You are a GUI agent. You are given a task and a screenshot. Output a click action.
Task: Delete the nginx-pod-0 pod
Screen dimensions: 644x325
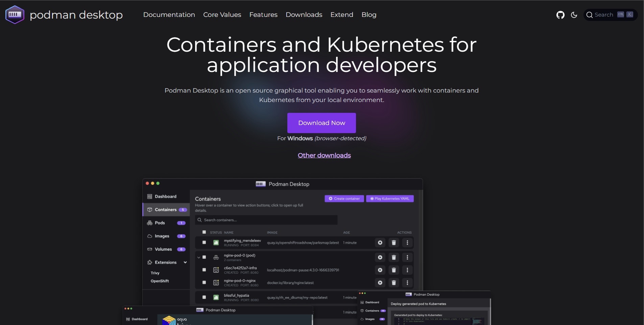[x=394, y=257]
